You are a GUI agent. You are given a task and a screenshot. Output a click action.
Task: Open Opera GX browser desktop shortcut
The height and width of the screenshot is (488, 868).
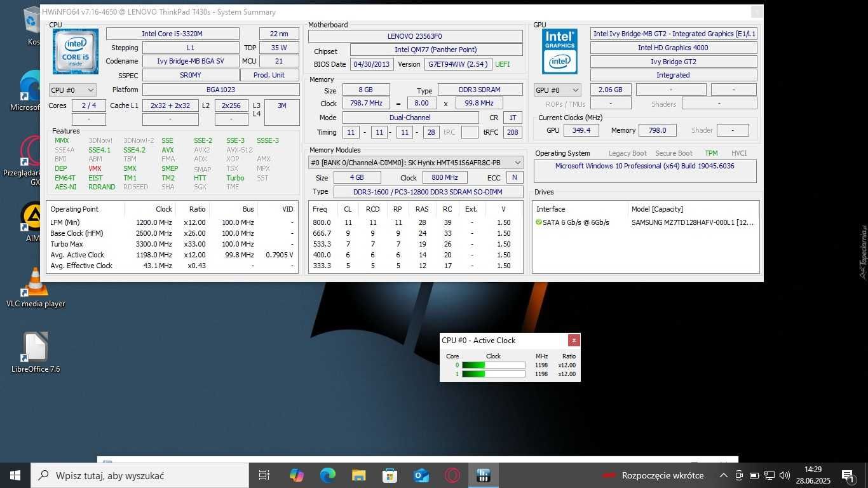[31, 161]
